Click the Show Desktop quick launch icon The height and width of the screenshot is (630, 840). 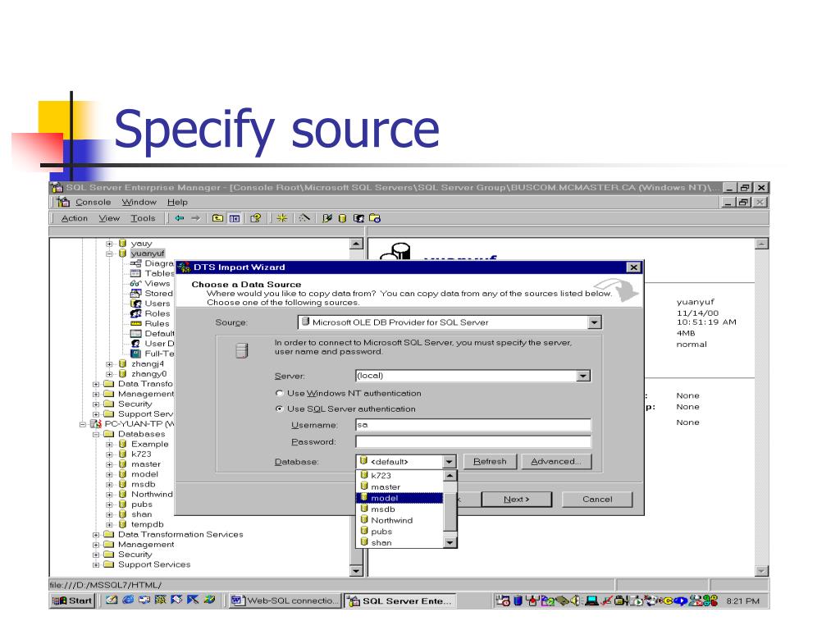tap(112, 600)
